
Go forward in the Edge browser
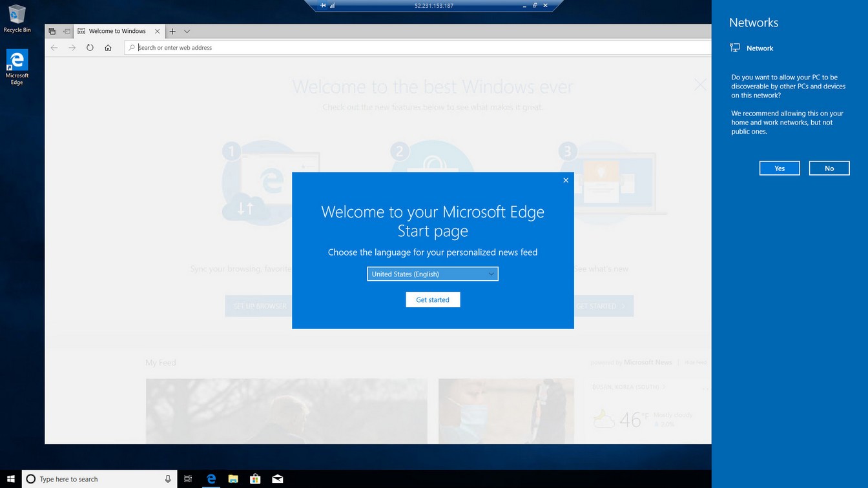pos(72,48)
